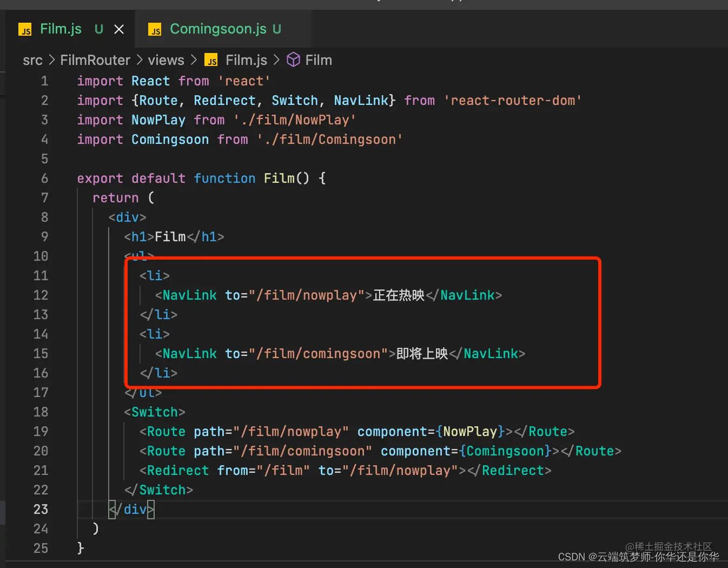Select src in the breadcrumb
The image size is (728, 568).
(32, 60)
